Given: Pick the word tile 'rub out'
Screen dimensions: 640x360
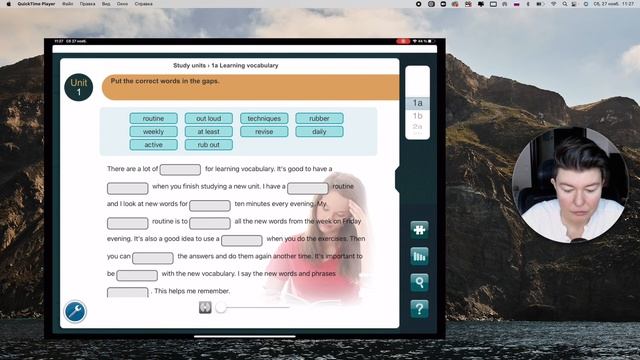Looking at the screenshot, I should (209, 144).
